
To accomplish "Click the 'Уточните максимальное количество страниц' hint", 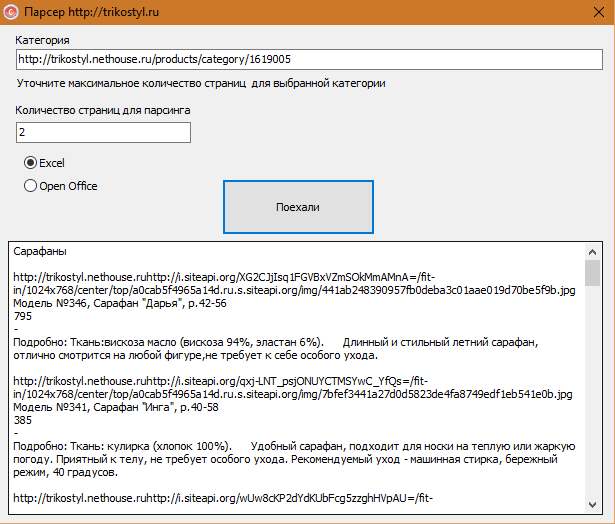I will [200, 83].
